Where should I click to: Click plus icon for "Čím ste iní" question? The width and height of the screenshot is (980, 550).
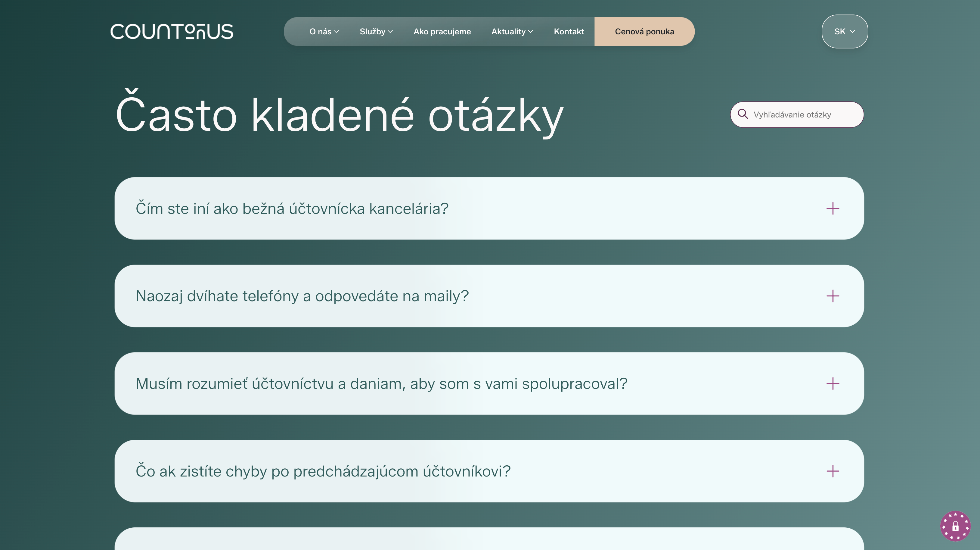[x=833, y=208]
